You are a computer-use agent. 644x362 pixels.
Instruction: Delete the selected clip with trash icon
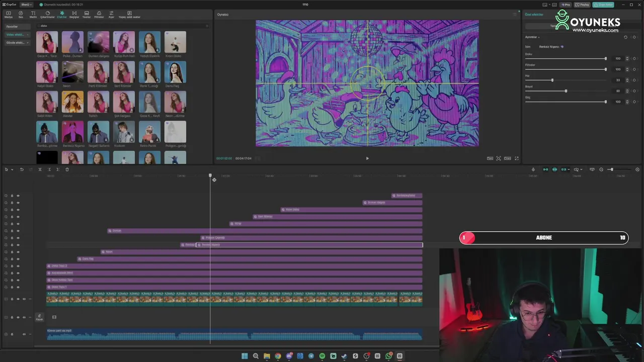click(x=67, y=169)
